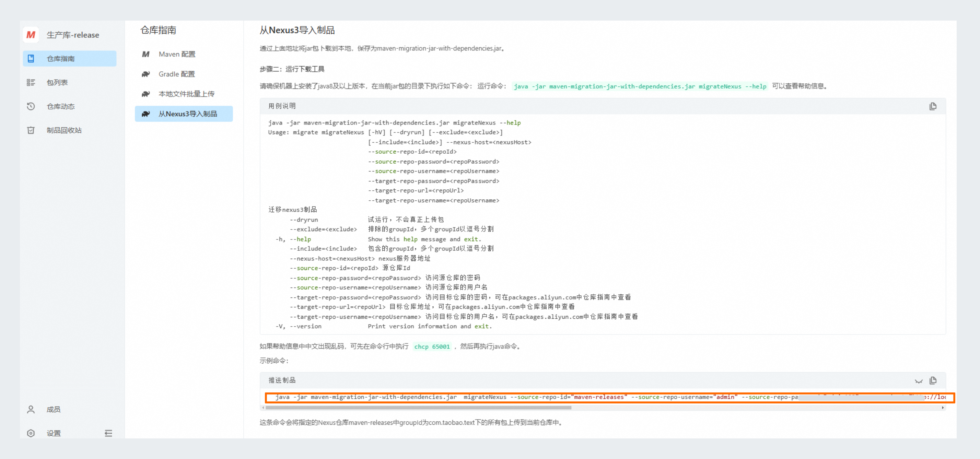
Task: Click the -V, --version option line
Action: pyautogui.click(x=384, y=326)
